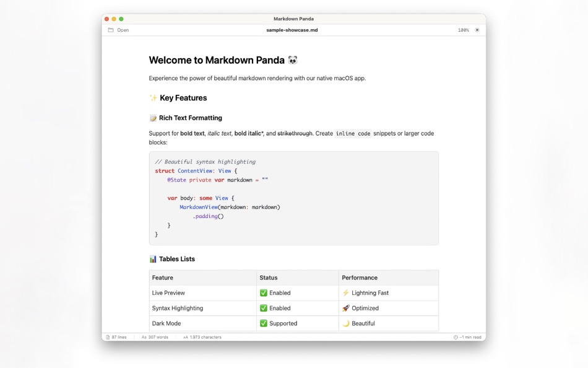Click the lightning bolt icon beside Lightning Fast
The height and width of the screenshot is (368, 588).
(346, 293)
